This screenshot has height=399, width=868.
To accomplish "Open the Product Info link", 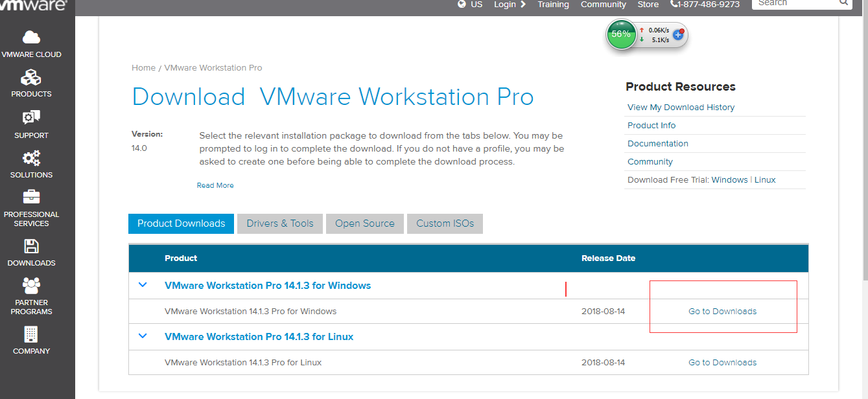I will click(x=651, y=126).
